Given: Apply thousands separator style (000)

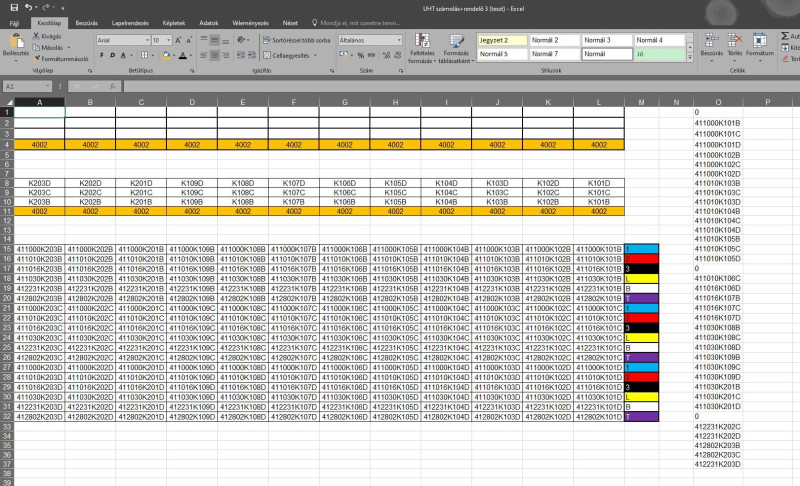Looking at the screenshot, I should click(371, 55).
